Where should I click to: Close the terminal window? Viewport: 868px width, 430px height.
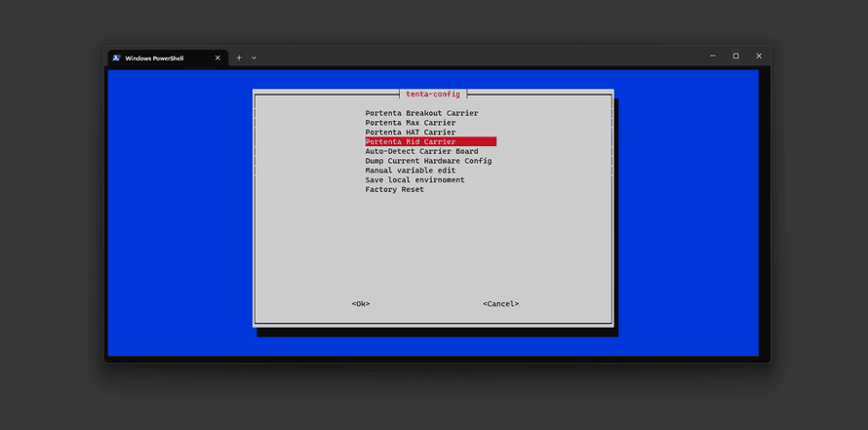coord(758,57)
